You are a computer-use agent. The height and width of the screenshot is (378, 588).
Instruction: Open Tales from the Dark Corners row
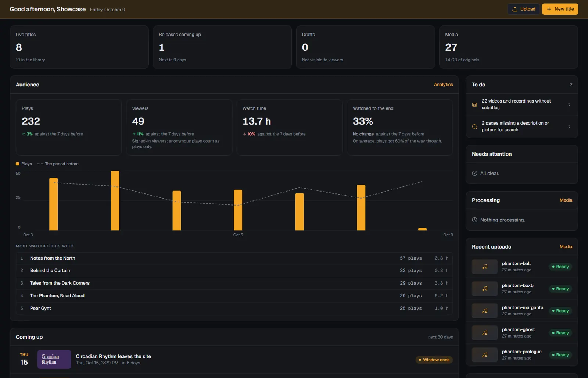pos(234,283)
